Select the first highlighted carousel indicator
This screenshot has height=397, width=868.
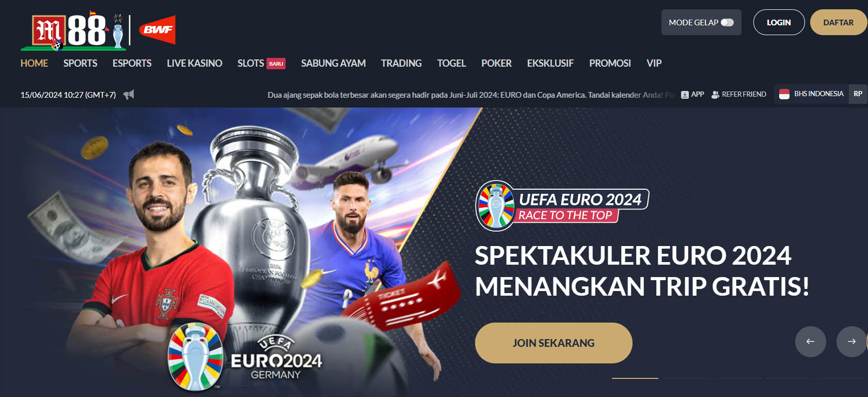coord(635,378)
